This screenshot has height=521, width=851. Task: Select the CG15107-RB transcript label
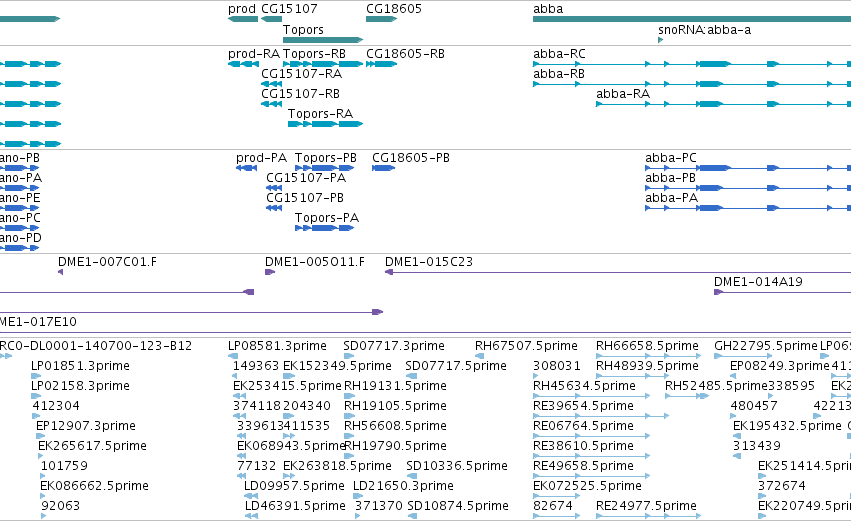click(x=301, y=94)
